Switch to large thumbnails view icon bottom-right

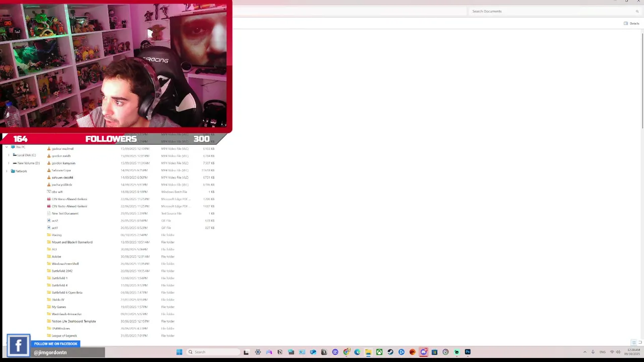coord(640,342)
